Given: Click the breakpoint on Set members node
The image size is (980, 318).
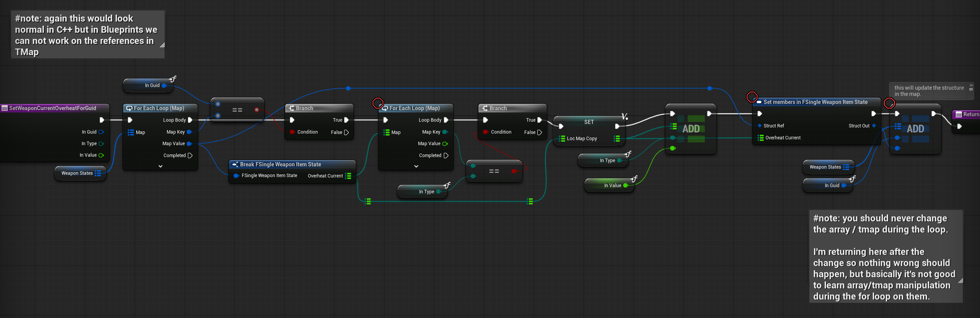Looking at the screenshot, I should pos(752,97).
